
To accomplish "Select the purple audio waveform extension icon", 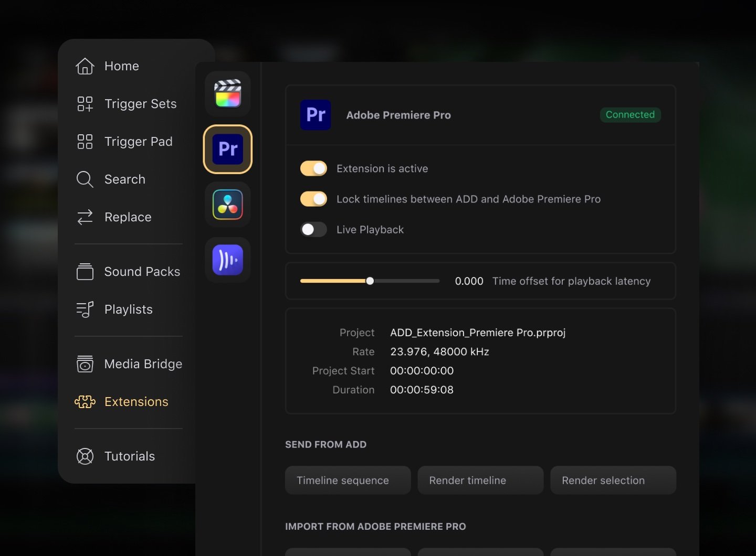I will pos(228,260).
